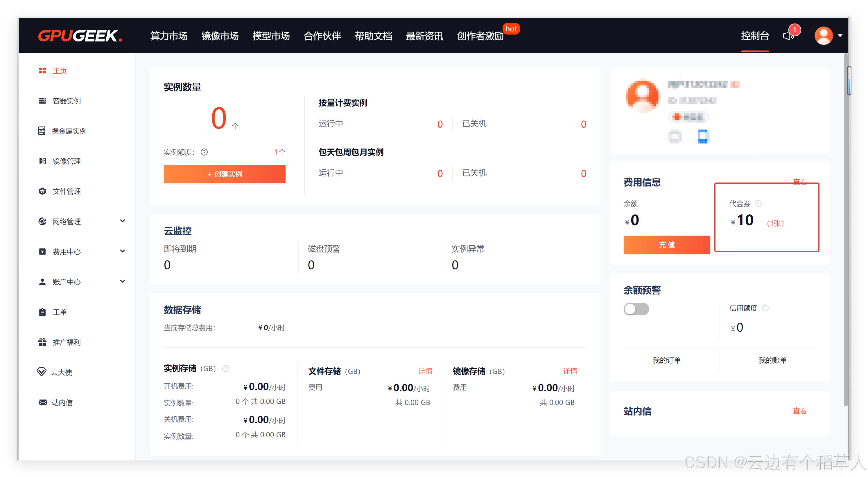
Task: Click the 文件管理 sidebar icon
Action: pos(42,191)
